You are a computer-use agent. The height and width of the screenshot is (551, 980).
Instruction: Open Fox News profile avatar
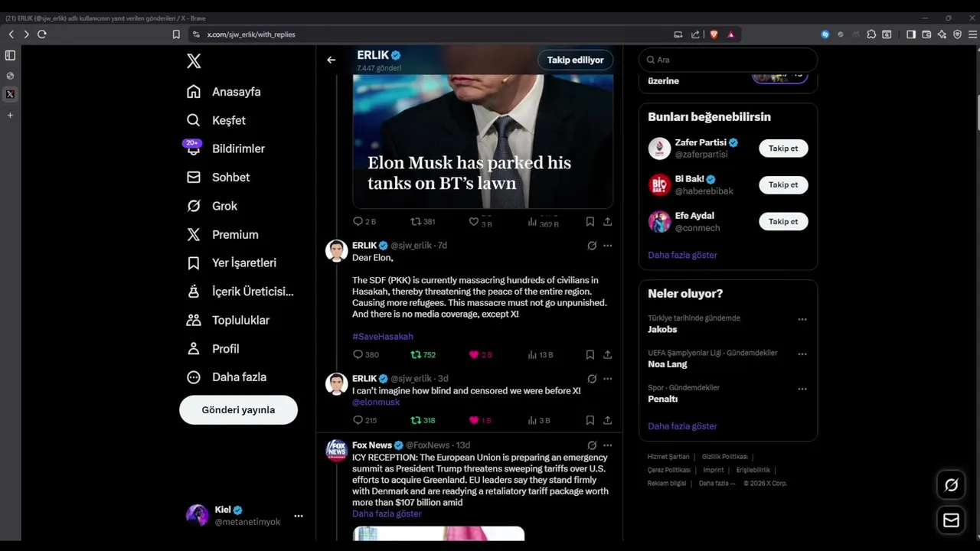pos(337,450)
